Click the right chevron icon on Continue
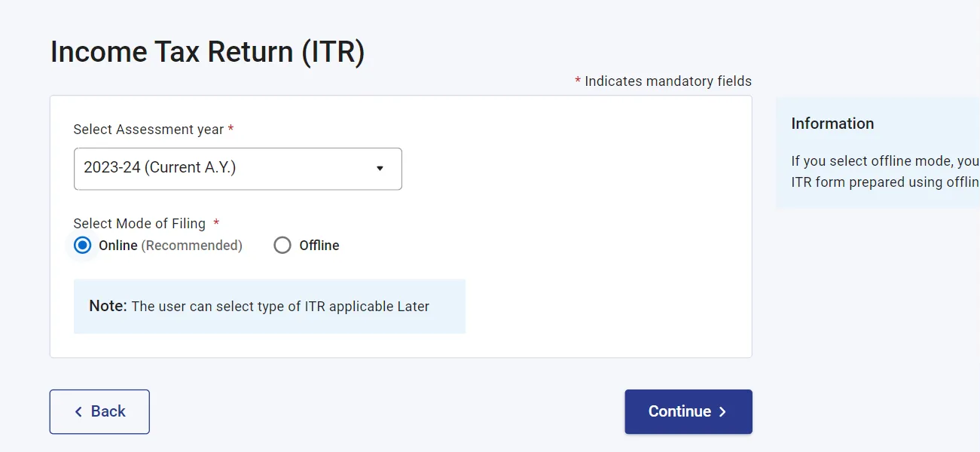The image size is (980, 452). point(722,411)
